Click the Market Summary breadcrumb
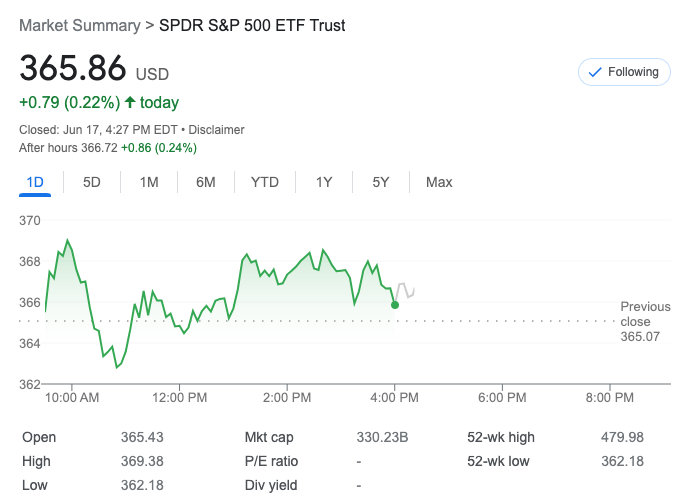This screenshot has width=691, height=504. 80,26
